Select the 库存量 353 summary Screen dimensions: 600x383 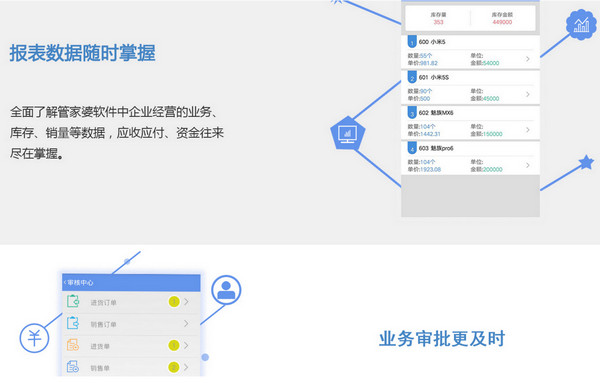438,18
